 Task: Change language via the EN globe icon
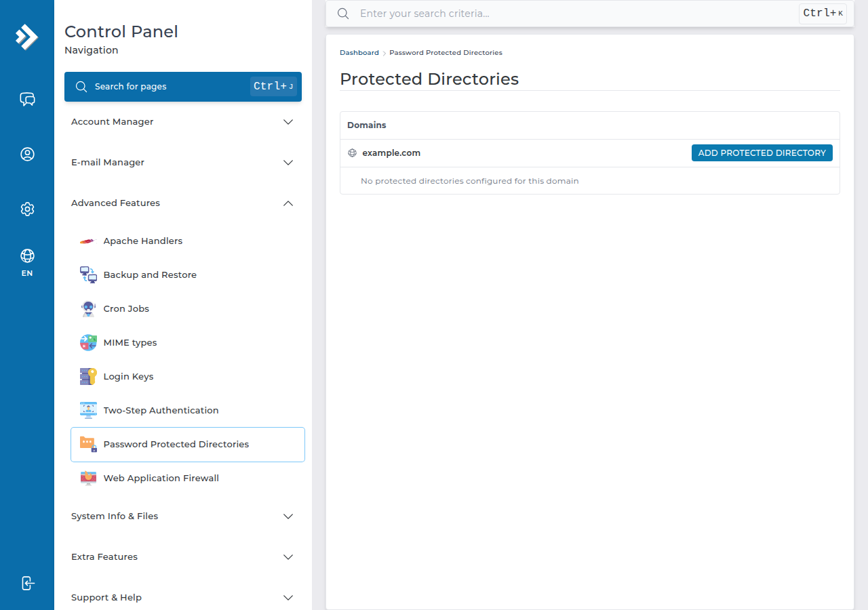click(x=27, y=263)
